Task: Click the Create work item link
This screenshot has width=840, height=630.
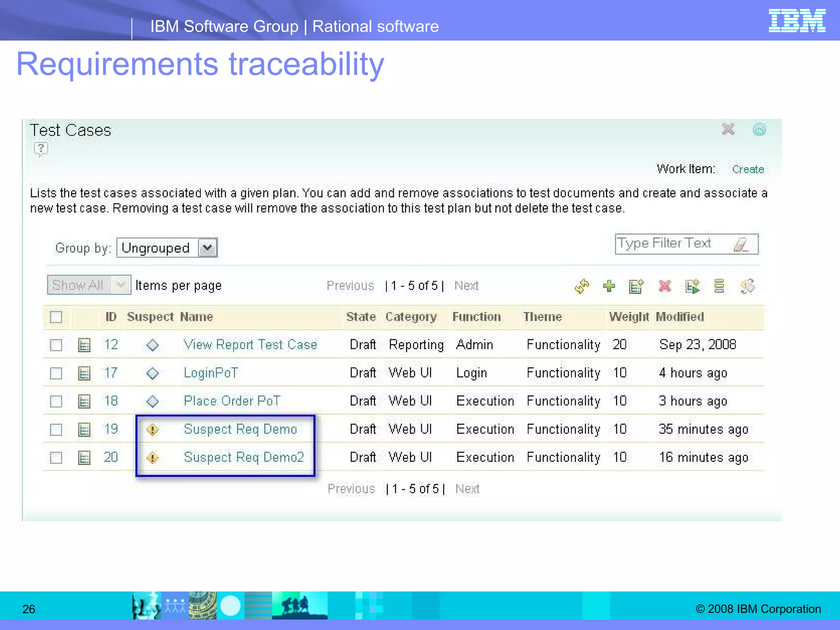Action: pos(748,169)
